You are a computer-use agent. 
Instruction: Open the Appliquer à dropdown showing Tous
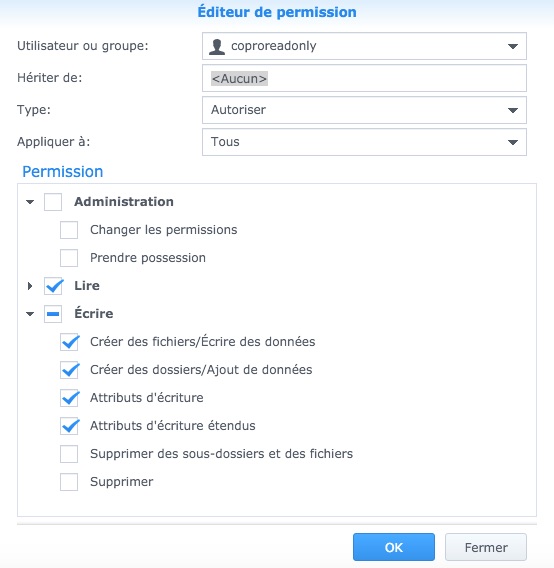point(364,142)
